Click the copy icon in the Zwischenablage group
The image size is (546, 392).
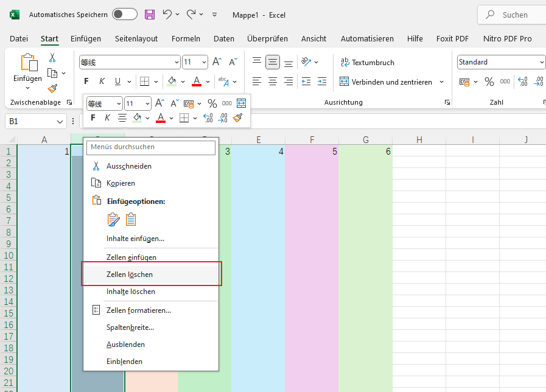click(52, 73)
